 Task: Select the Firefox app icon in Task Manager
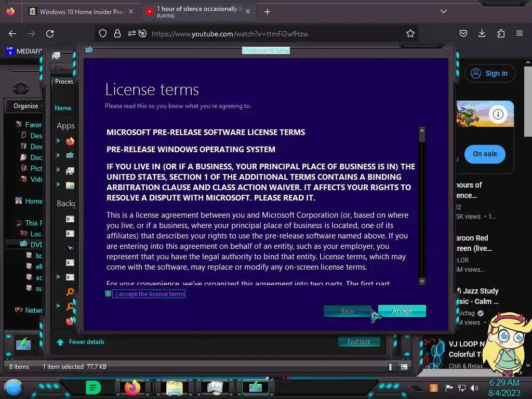tap(70, 141)
